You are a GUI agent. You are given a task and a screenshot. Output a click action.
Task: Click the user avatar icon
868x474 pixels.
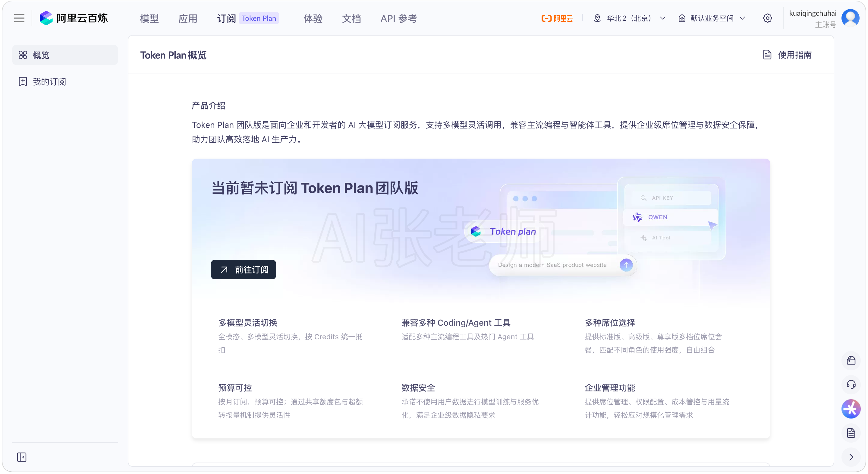[x=850, y=18]
